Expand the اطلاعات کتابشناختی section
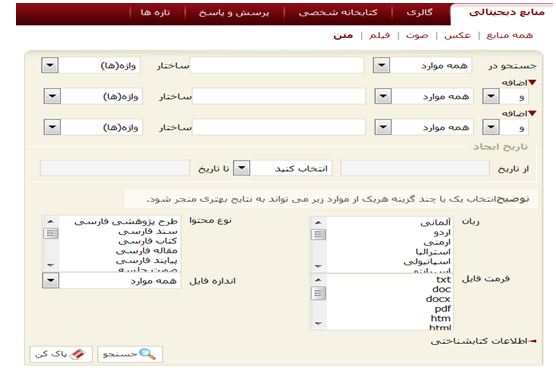 tap(483, 341)
